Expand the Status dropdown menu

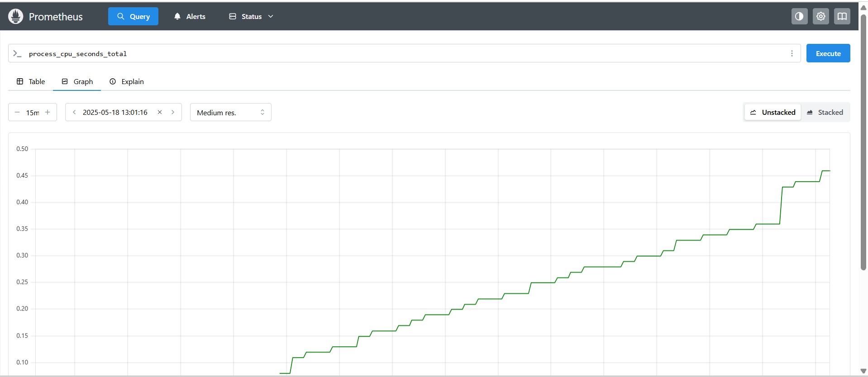click(251, 16)
